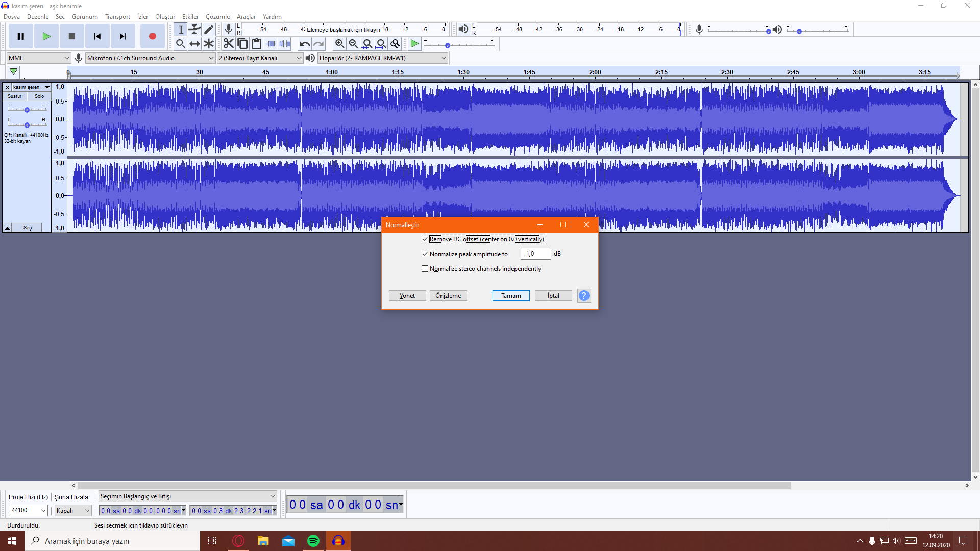Select the Multi-tool asterisk
The image size is (980, 551).
click(x=209, y=44)
